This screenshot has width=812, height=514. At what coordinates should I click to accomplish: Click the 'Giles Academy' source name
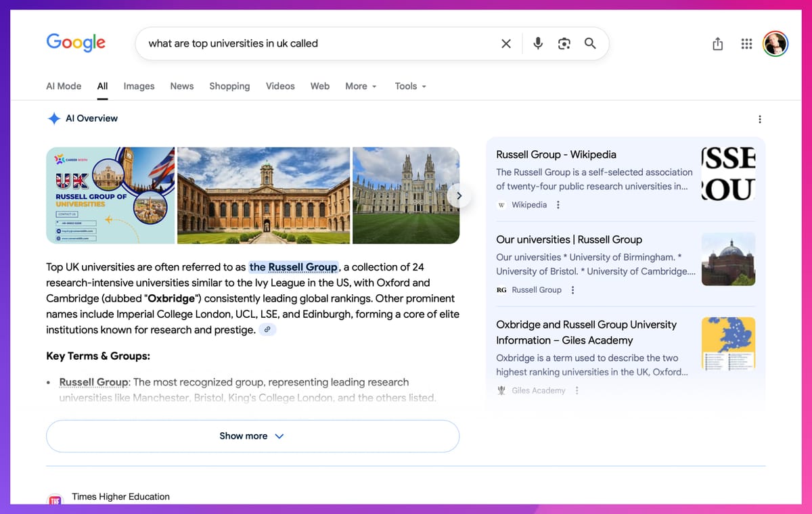click(x=539, y=390)
